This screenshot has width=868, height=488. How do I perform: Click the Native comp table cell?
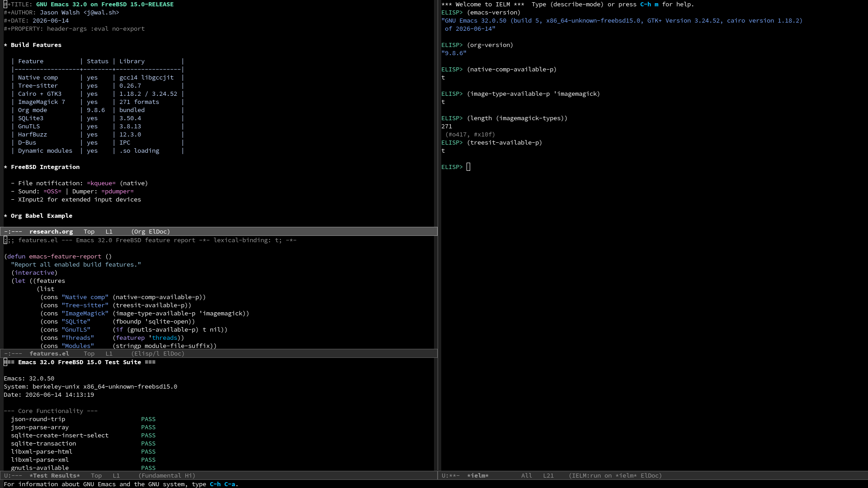[38, 77]
